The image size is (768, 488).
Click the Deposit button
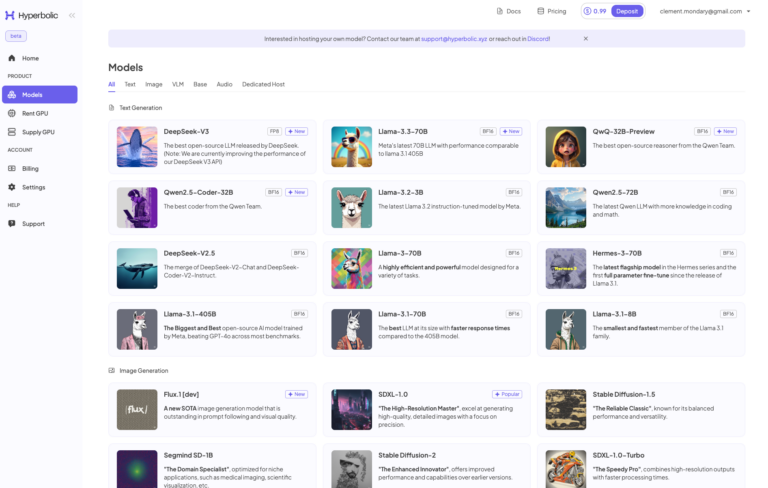click(x=627, y=11)
